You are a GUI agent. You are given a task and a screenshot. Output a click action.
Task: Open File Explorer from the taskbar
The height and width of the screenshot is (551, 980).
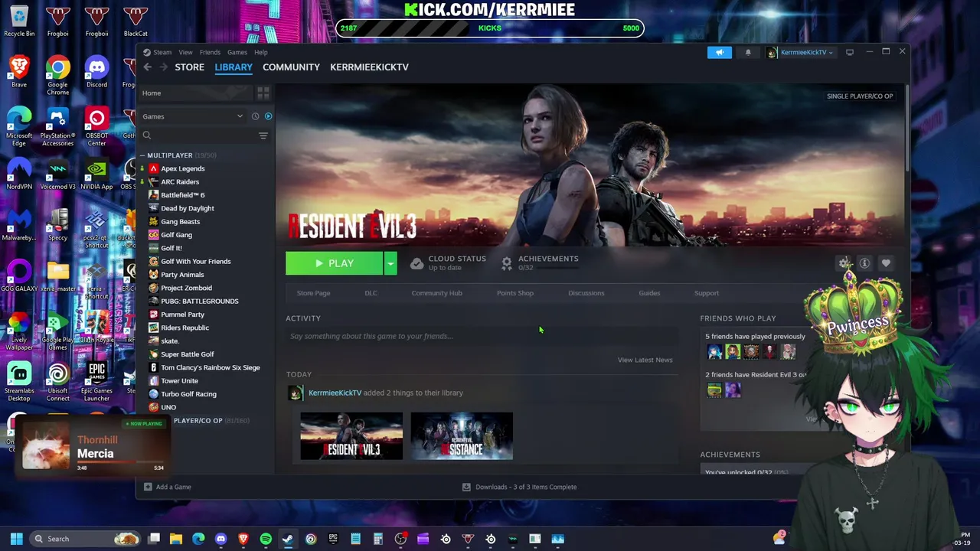(176, 539)
